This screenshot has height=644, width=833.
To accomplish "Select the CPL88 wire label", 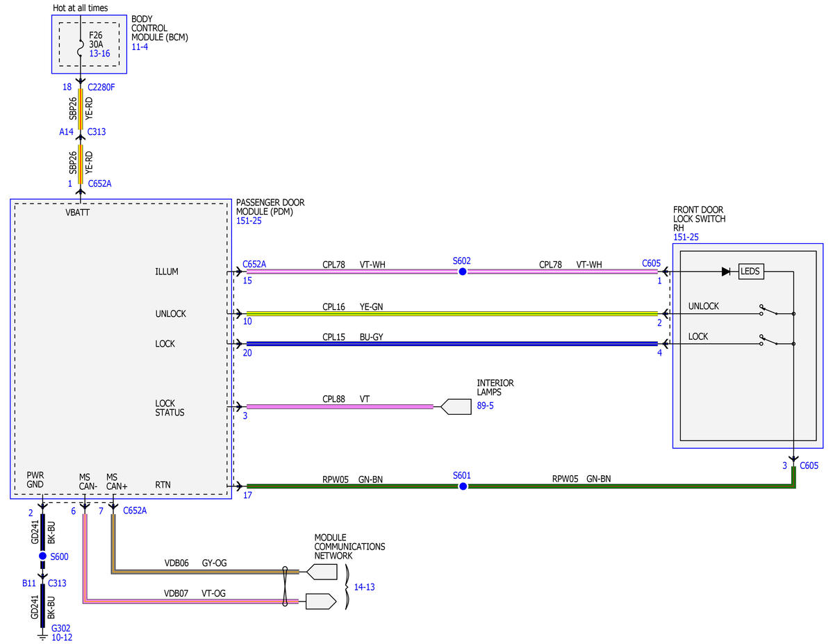I will [333, 399].
